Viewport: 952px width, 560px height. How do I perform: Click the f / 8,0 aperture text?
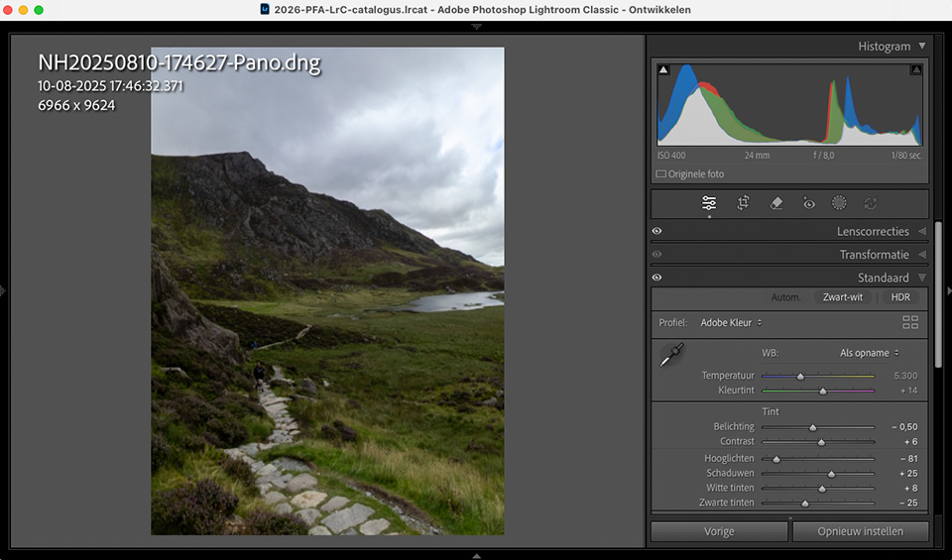click(x=823, y=156)
